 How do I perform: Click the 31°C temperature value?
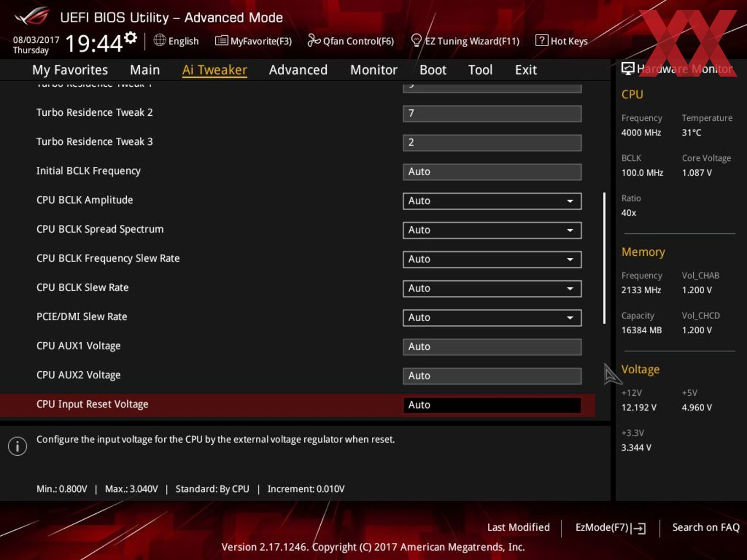pos(692,132)
